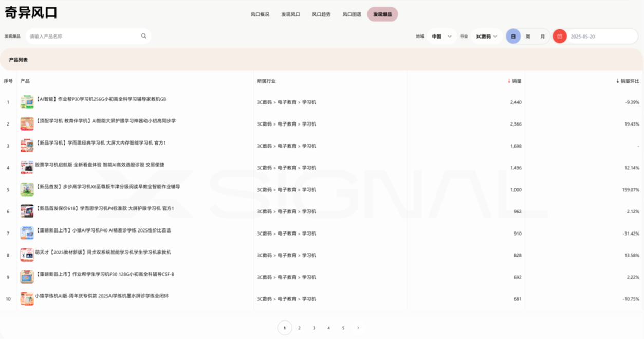Click the search magnifier icon

[144, 36]
